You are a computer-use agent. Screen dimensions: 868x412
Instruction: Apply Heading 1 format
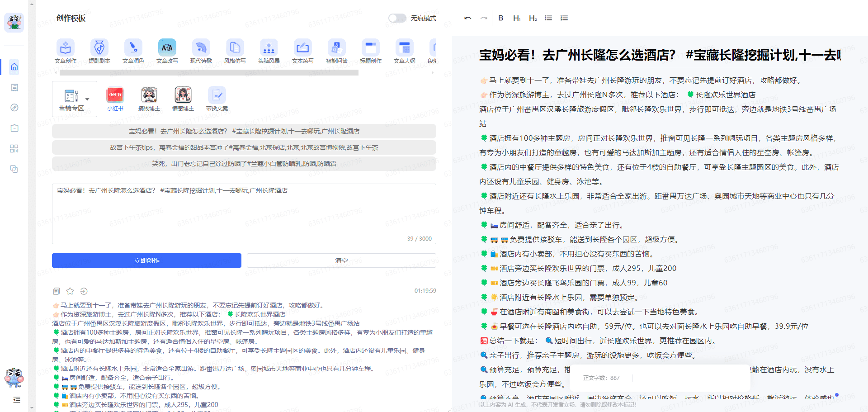(x=517, y=18)
